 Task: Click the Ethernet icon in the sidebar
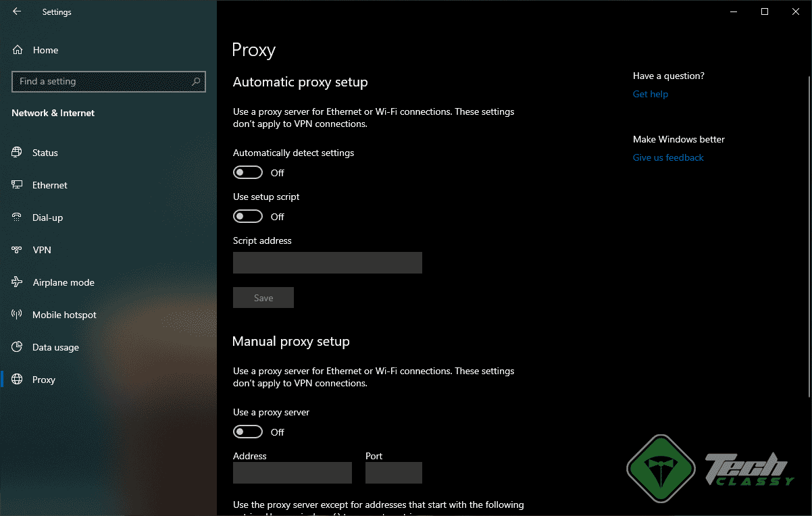click(x=16, y=185)
